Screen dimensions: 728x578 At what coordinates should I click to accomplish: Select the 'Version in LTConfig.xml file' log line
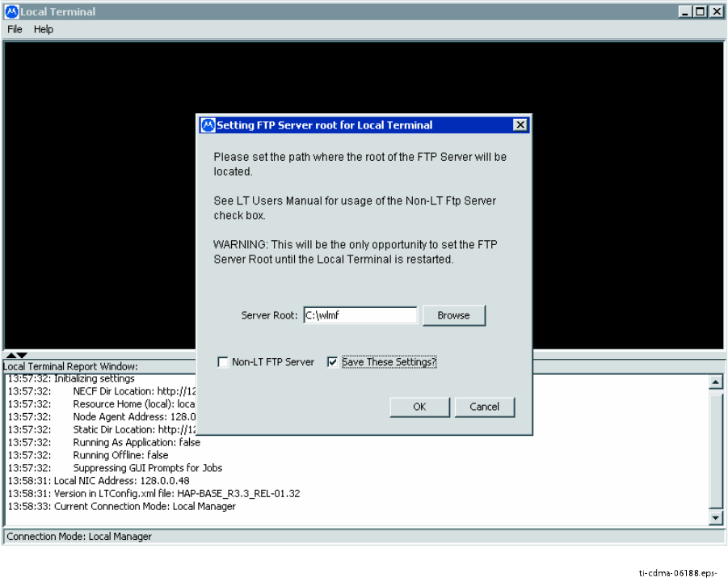click(154, 493)
